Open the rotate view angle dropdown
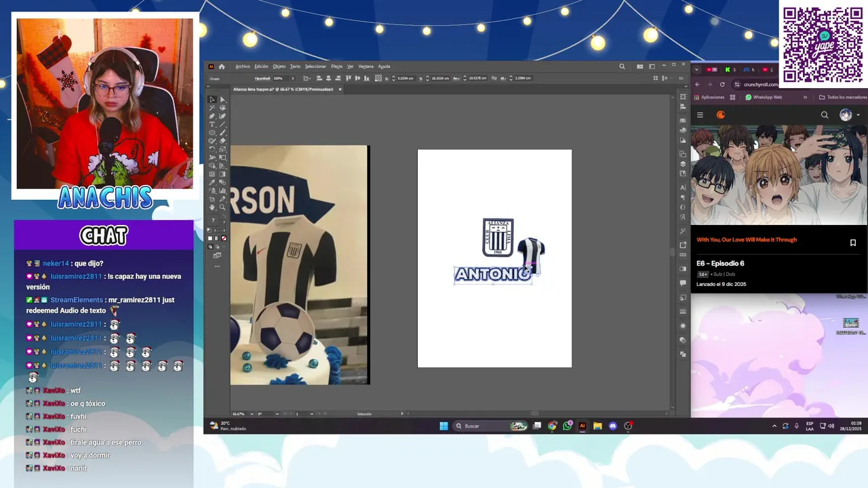The image size is (868, 488). pyautogui.click(x=277, y=413)
